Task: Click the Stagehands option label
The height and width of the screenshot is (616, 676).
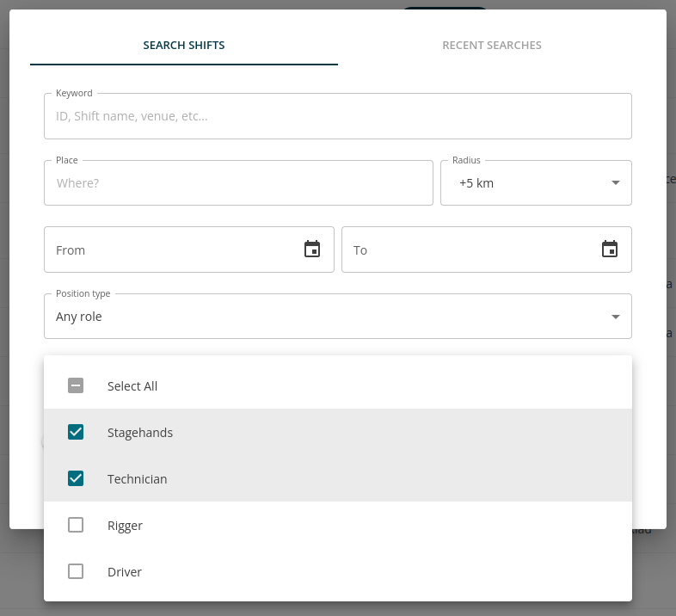Action: tap(140, 433)
